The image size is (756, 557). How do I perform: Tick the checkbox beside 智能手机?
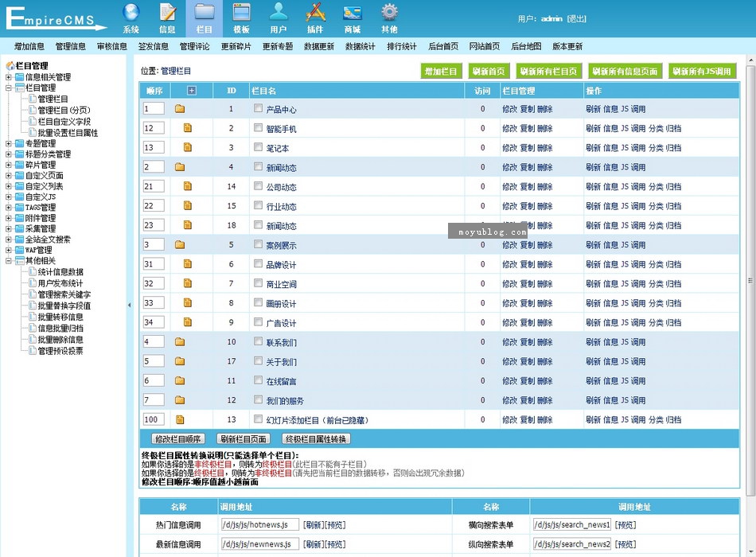pos(259,127)
